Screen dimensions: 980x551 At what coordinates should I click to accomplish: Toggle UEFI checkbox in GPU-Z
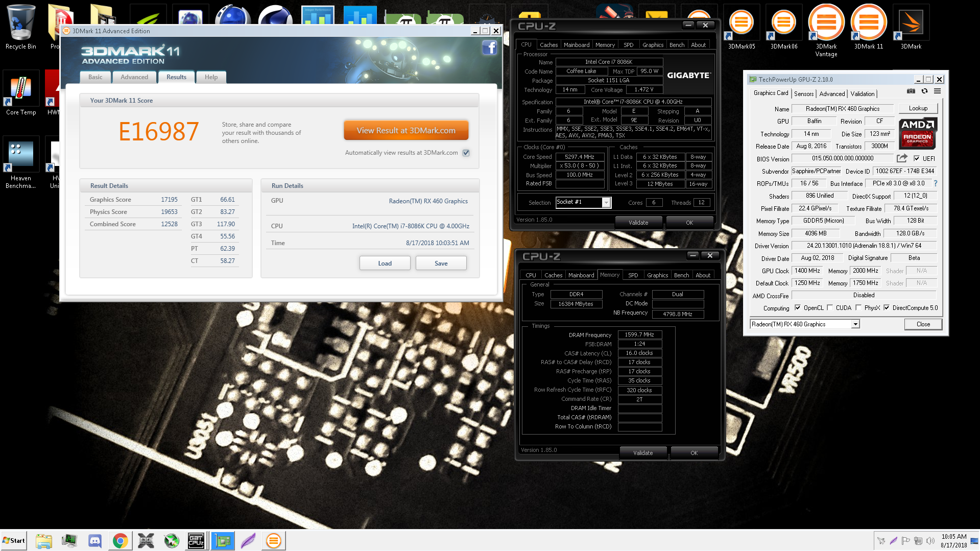(917, 158)
